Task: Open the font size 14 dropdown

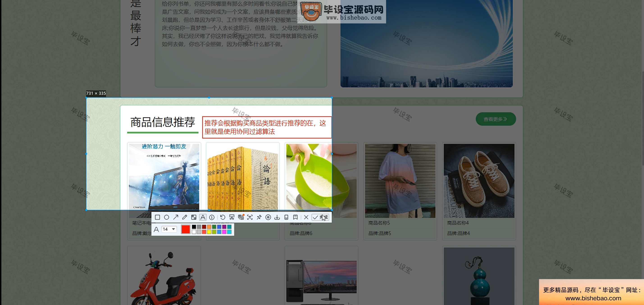Action: (169, 229)
